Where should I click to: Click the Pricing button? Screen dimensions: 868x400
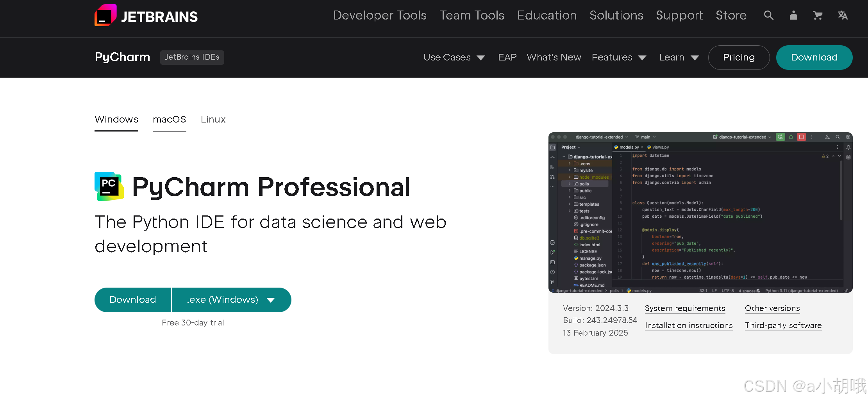[x=739, y=57]
